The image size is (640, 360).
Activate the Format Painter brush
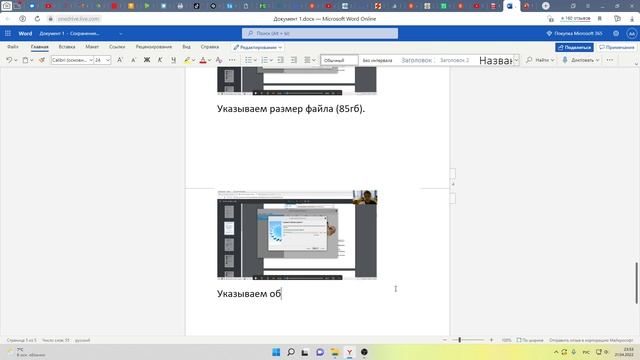coord(42,60)
